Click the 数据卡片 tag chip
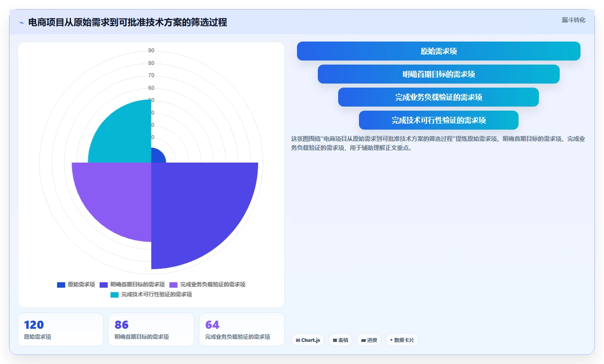The width and height of the screenshot is (604, 364). (402, 340)
